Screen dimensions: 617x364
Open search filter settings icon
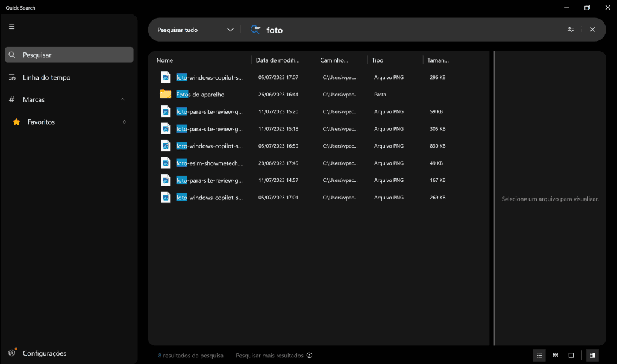click(x=570, y=30)
